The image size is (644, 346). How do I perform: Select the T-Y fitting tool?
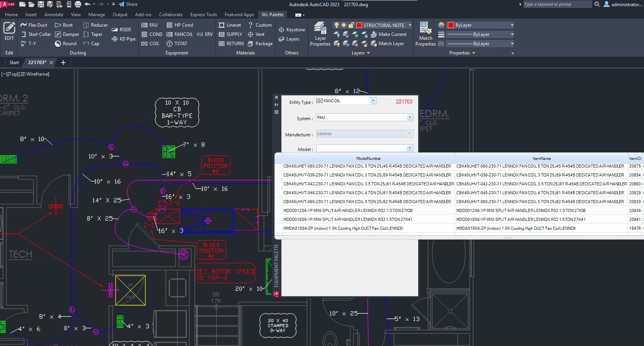[x=29, y=44]
